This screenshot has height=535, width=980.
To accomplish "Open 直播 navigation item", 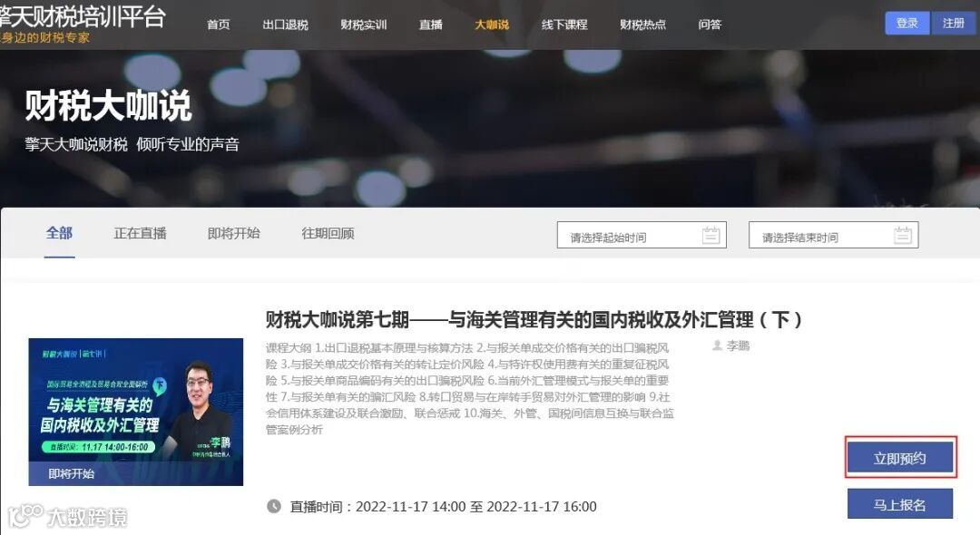I will pos(431,24).
